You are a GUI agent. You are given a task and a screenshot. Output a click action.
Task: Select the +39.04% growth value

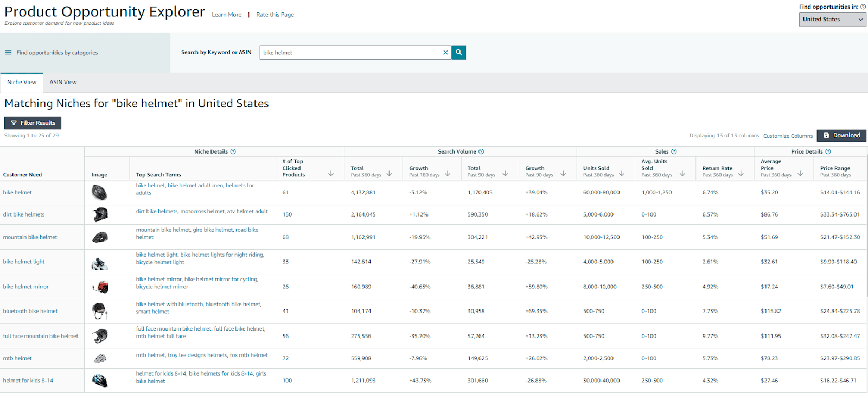[x=537, y=192]
